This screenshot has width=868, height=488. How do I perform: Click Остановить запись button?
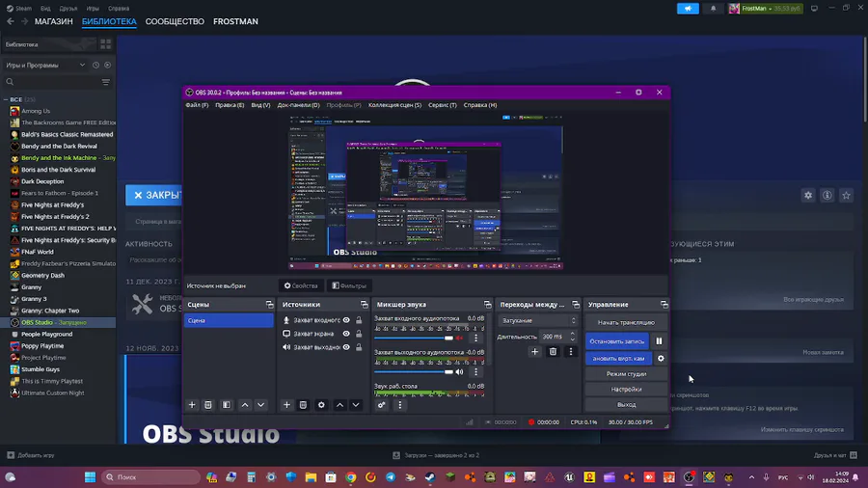pyautogui.click(x=617, y=341)
